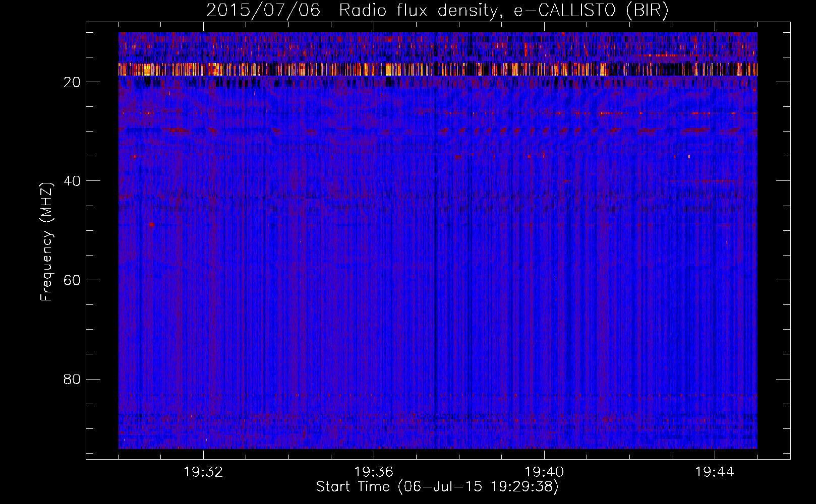
Task: Click the 19:44 time tick label
Action: point(715,472)
